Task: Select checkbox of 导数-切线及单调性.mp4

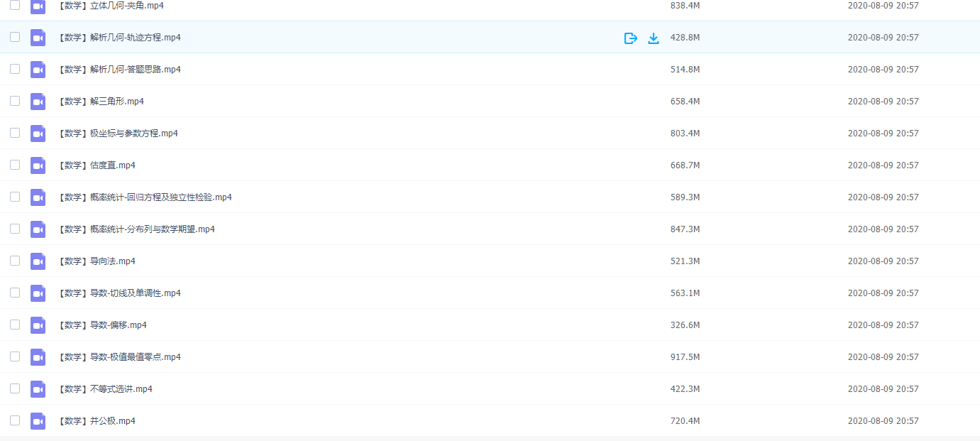Action: click(x=15, y=293)
